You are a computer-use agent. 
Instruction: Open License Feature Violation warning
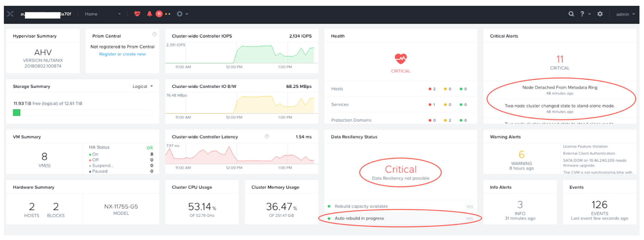click(585, 147)
